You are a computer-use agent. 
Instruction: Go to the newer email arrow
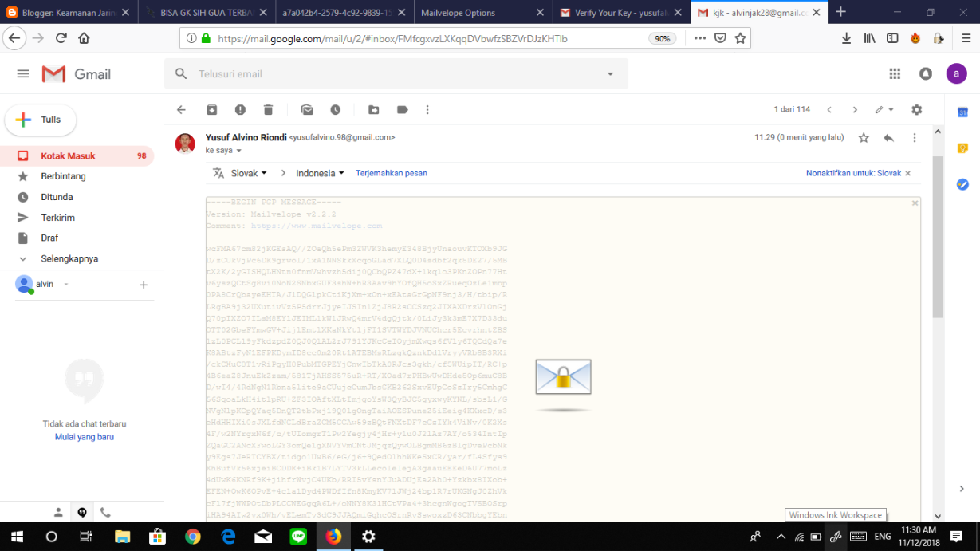pyautogui.click(x=829, y=110)
